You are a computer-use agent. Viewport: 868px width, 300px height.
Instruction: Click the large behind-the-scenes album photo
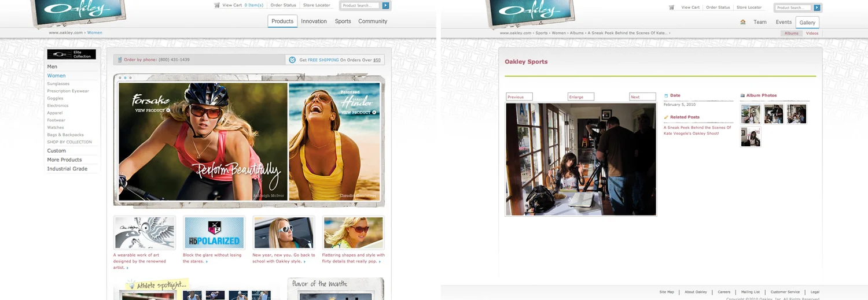click(581, 160)
